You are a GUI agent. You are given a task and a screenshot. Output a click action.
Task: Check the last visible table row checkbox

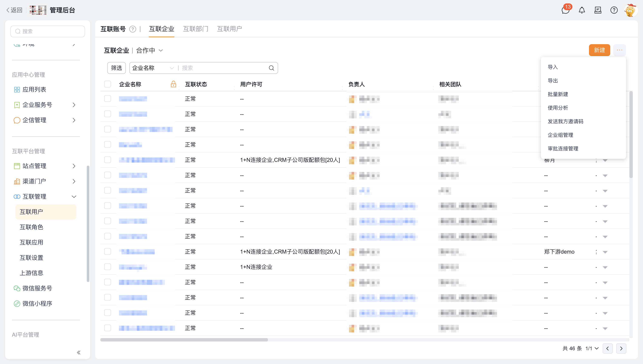tap(108, 328)
